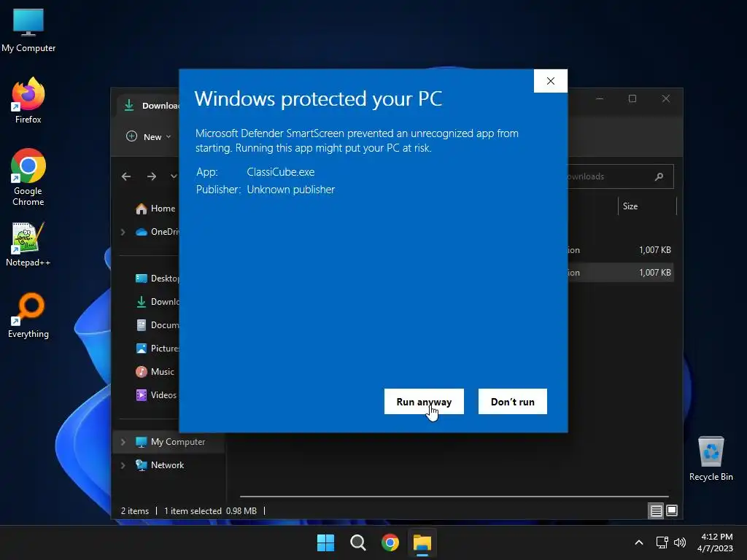Open the Windows Start menu

click(326, 542)
